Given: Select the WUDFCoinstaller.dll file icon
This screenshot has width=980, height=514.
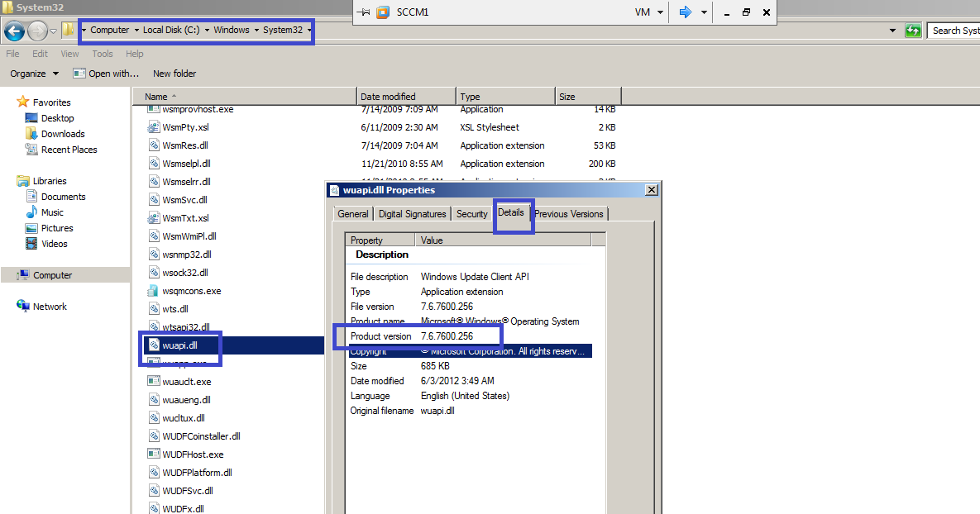Looking at the screenshot, I should click(154, 436).
